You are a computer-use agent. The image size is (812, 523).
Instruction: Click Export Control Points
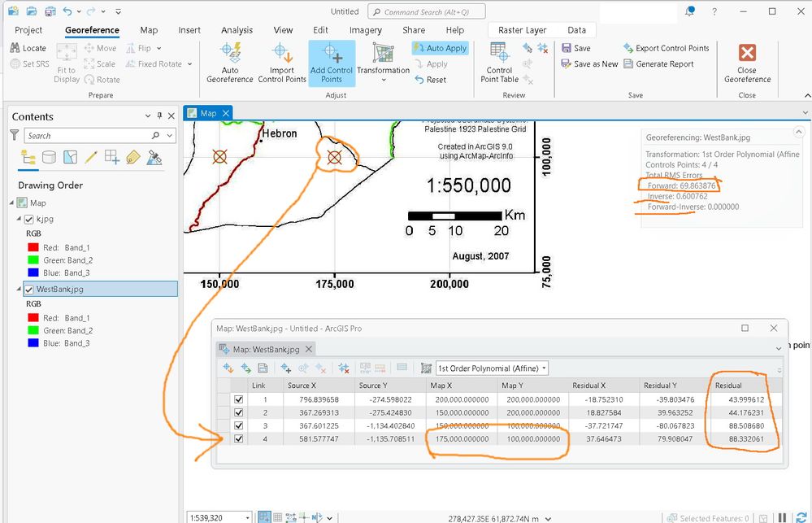coord(666,48)
